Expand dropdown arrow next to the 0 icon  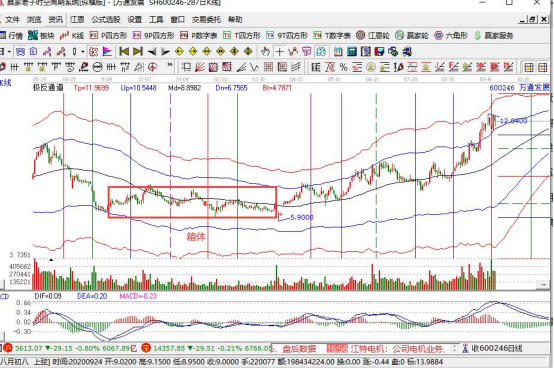click(83, 52)
